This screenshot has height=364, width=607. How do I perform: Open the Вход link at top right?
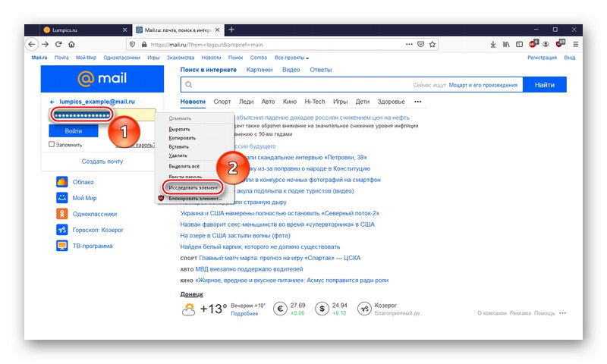coord(570,58)
